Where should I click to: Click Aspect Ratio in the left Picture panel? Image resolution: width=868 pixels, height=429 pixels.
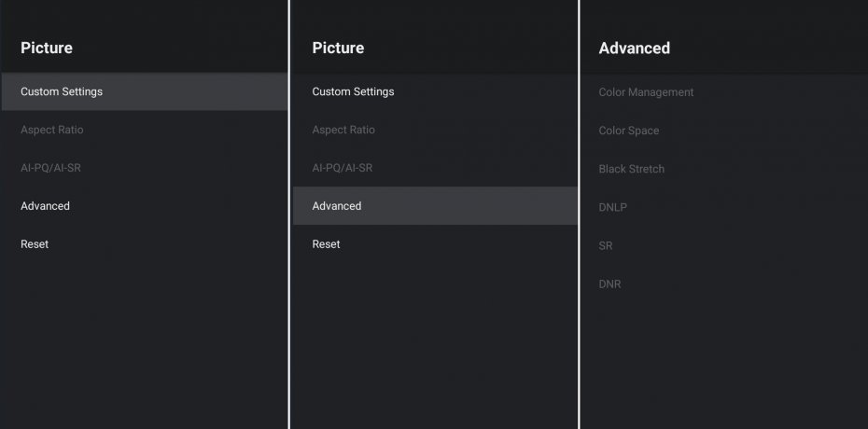click(x=52, y=130)
